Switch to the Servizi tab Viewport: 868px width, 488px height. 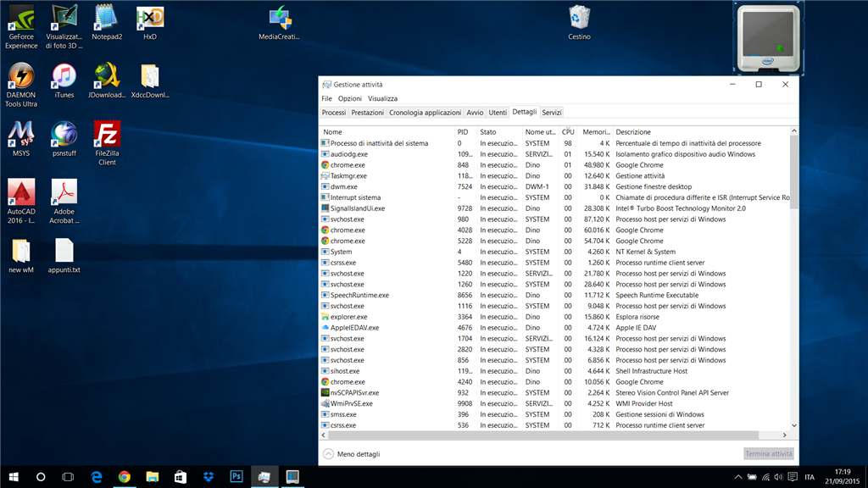click(x=551, y=113)
